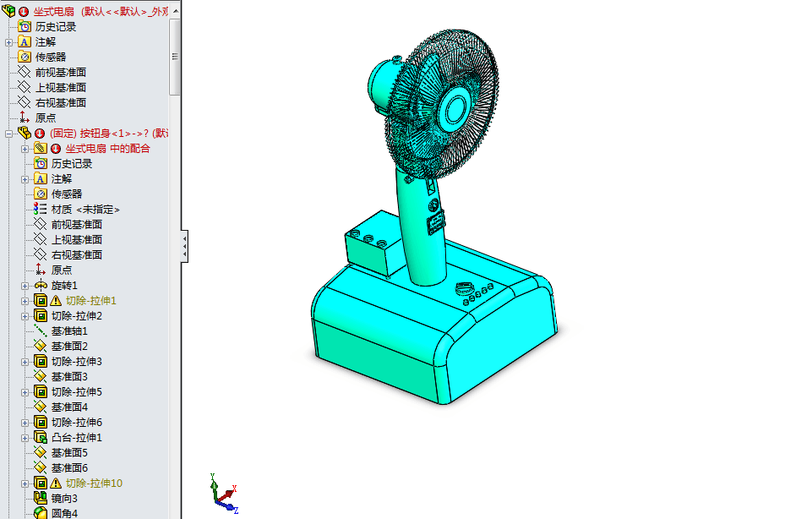This screenshot has width=812, height=519.
Task: Select 右视基准面 under the 按钮身 part
Action: [x=77, y=254]
